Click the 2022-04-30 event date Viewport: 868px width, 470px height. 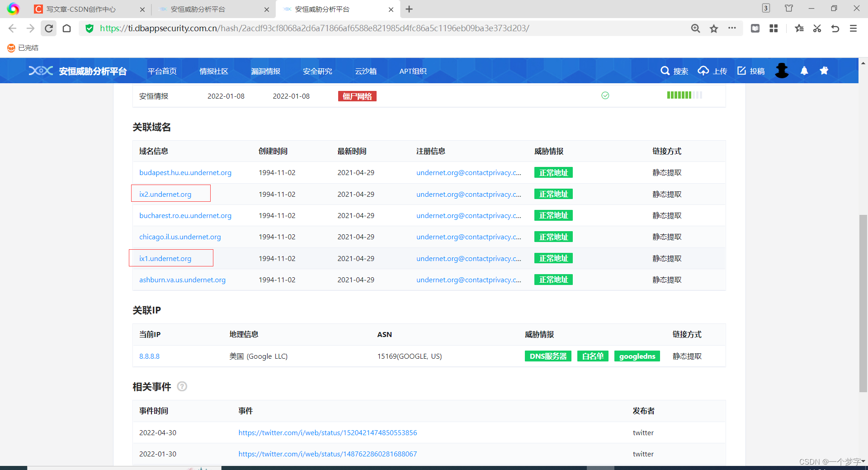click(158, 433)
